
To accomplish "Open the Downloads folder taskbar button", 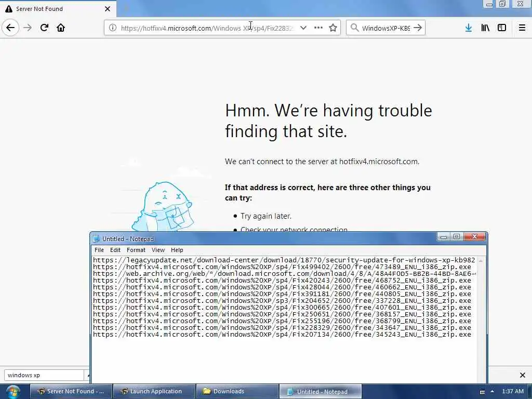I will [x=237, y=391].
